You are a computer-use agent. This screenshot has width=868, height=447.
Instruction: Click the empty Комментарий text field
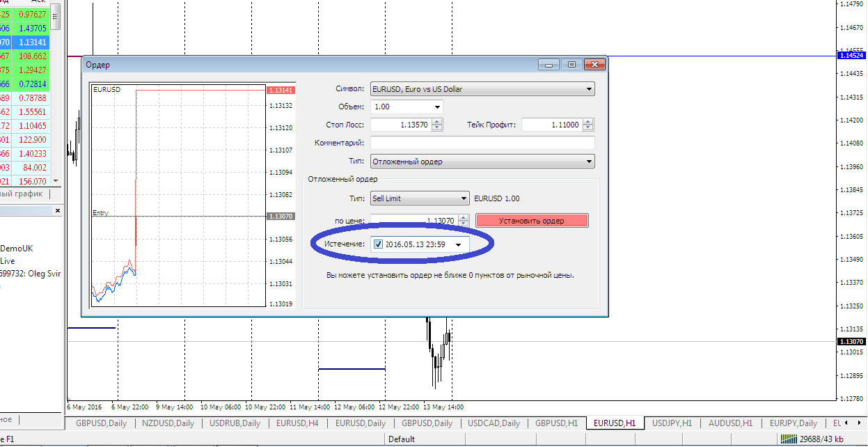[482, 143]
